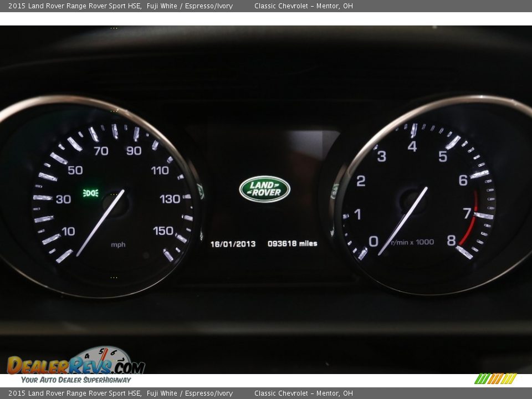Click the 10 mark on speedometer
532x399 pixels.
tap(68, 232)
